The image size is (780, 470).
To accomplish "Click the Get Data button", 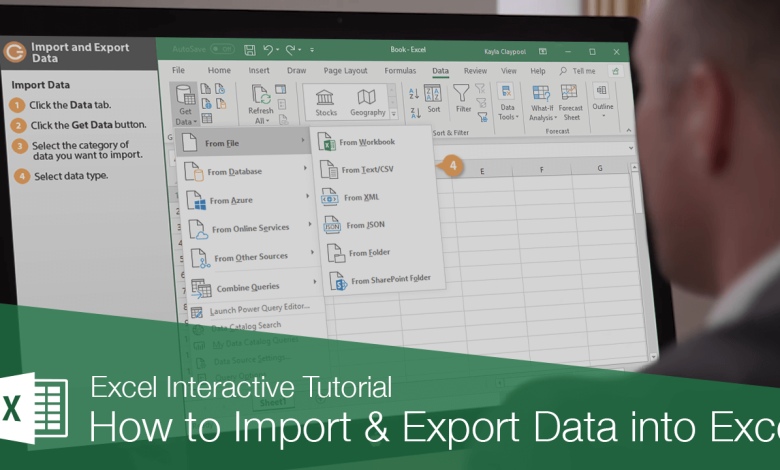I will (x=185, y=105).
